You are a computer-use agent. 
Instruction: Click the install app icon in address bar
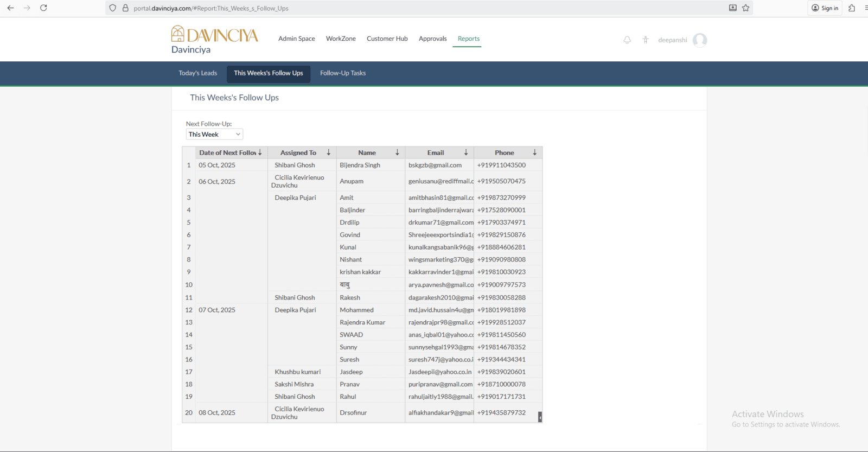(733, 8)
